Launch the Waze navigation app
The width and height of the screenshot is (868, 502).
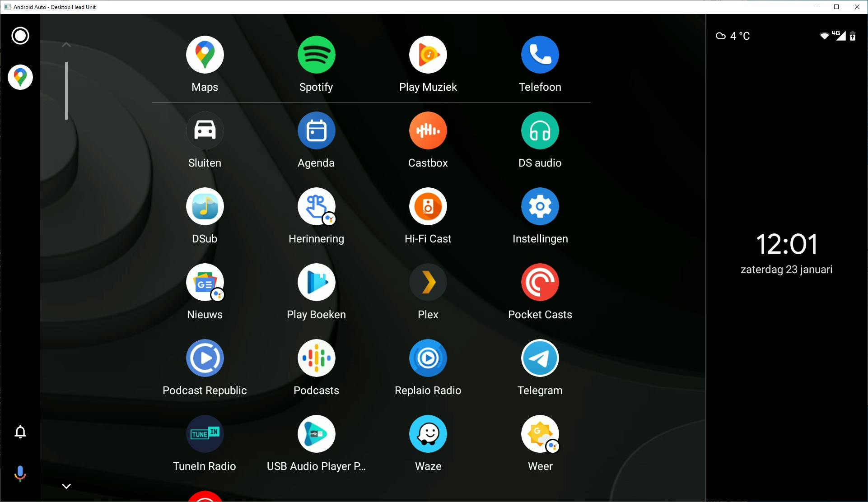(428, 434)
